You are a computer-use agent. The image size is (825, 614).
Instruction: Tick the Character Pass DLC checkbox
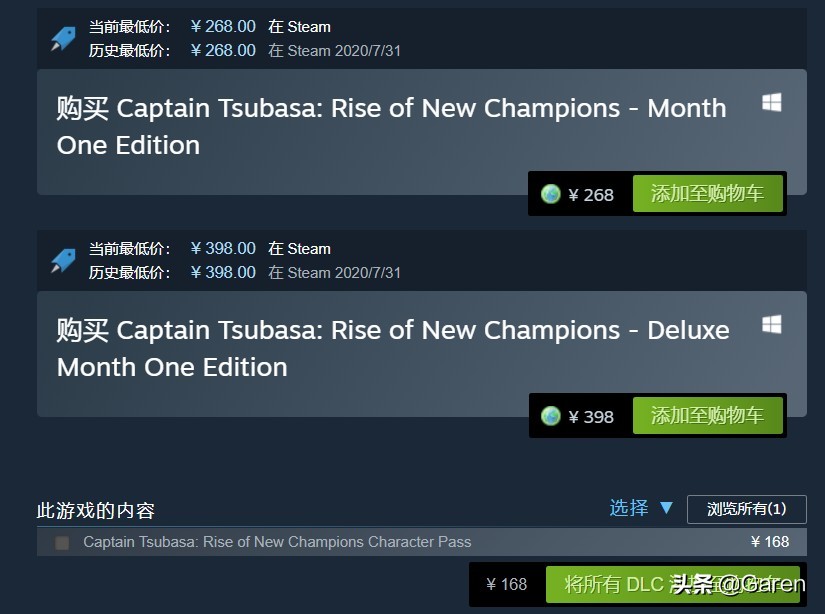[x=62, y=543]
